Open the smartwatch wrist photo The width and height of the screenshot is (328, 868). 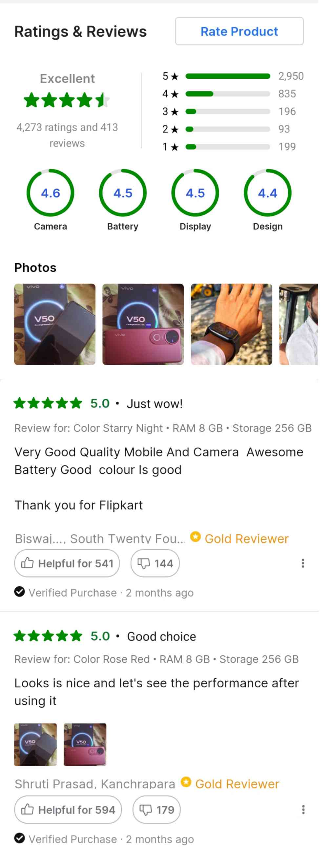click(231, 324)
